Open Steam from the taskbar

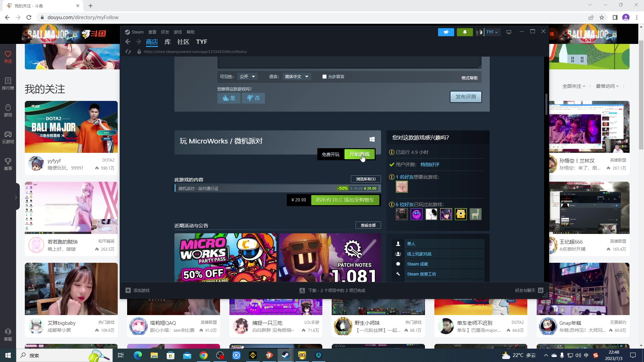tap(286, 355)
